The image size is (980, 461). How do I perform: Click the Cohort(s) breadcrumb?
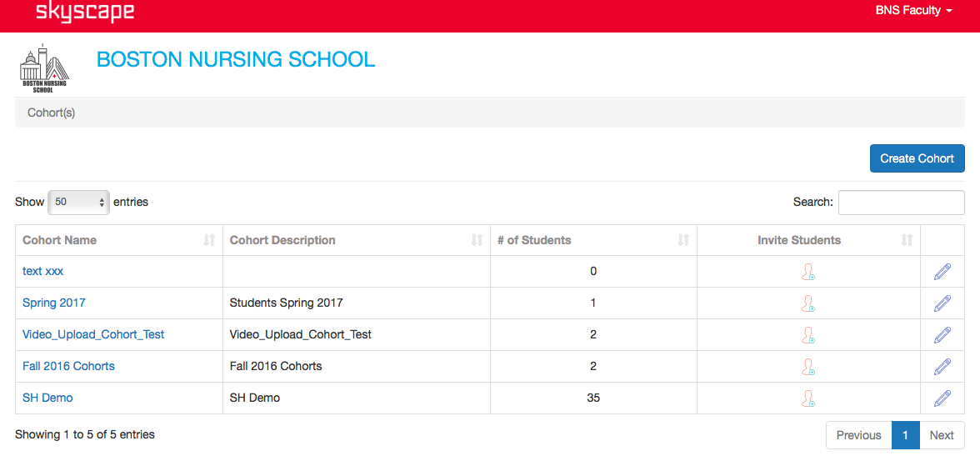tap(52, 113)
